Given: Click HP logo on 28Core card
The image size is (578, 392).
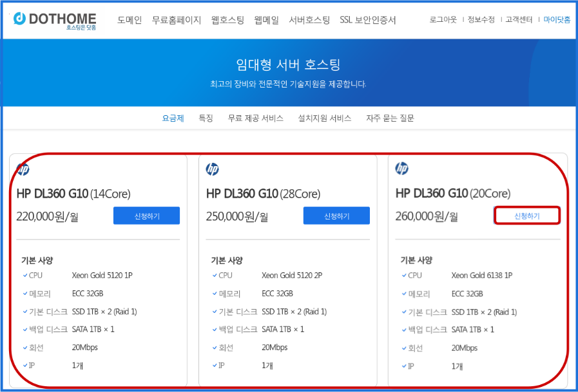Looking at the screenshot, I should (x=213, y=169).
